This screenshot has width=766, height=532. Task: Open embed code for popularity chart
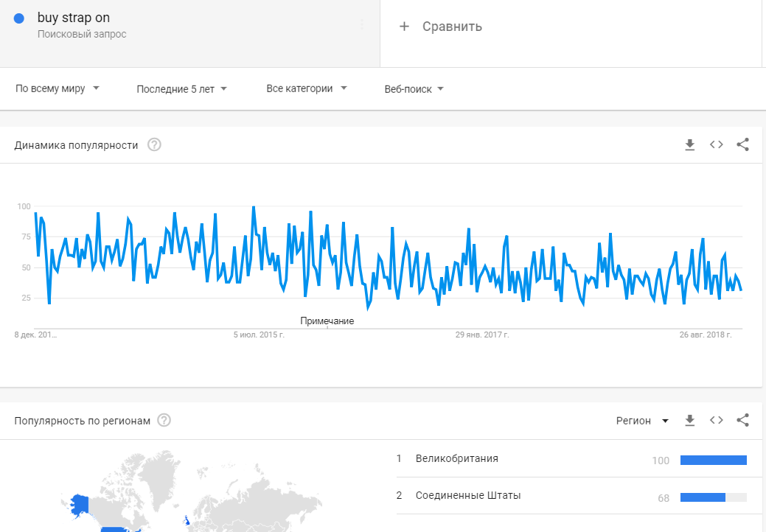(x=716, y=144)
